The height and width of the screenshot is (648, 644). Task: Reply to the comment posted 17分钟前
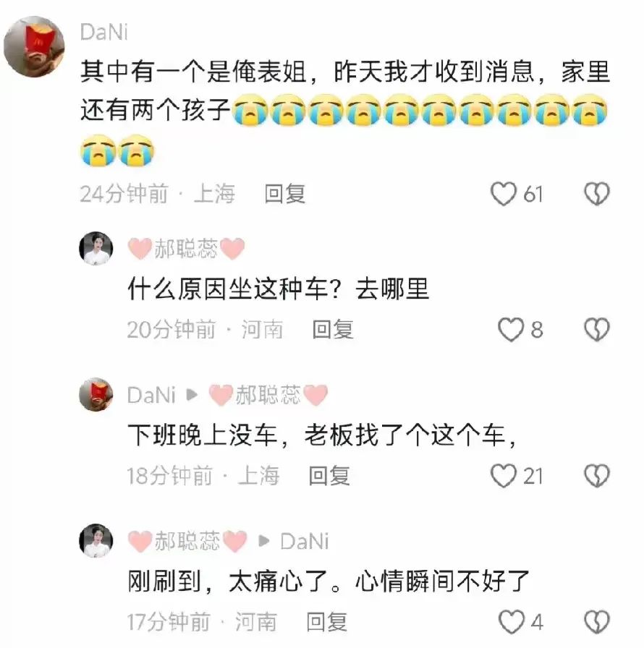[x=326, y=622]
